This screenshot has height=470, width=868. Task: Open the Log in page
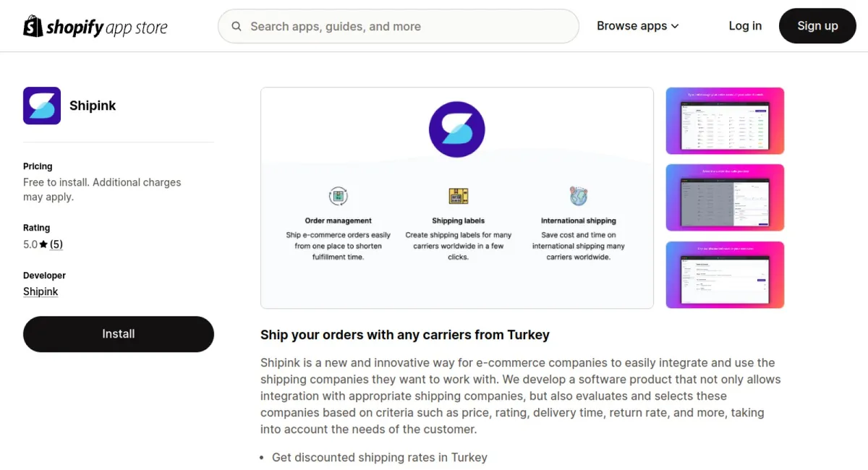(x=745, y=26)
